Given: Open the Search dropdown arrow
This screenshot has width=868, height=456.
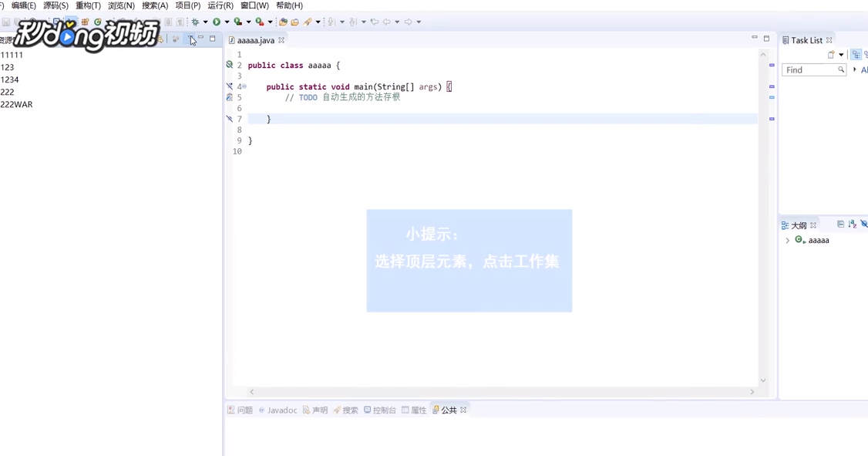Looking at the screenshot, I should 318,22.
